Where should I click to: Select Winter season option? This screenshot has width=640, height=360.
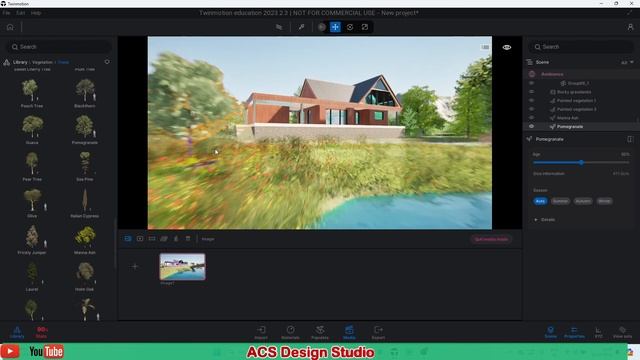(604, 201)
